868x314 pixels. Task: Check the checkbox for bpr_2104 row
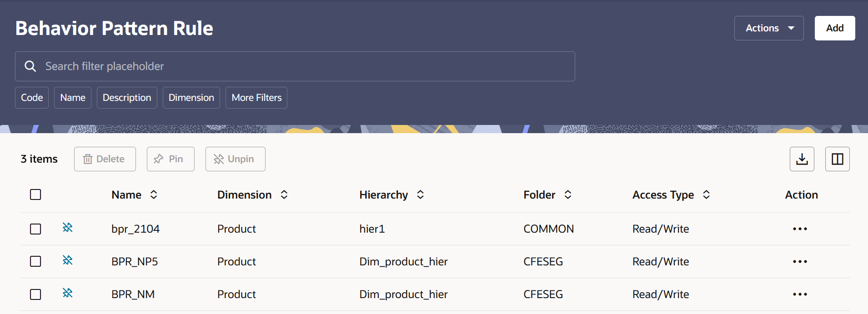click(35, 229)
